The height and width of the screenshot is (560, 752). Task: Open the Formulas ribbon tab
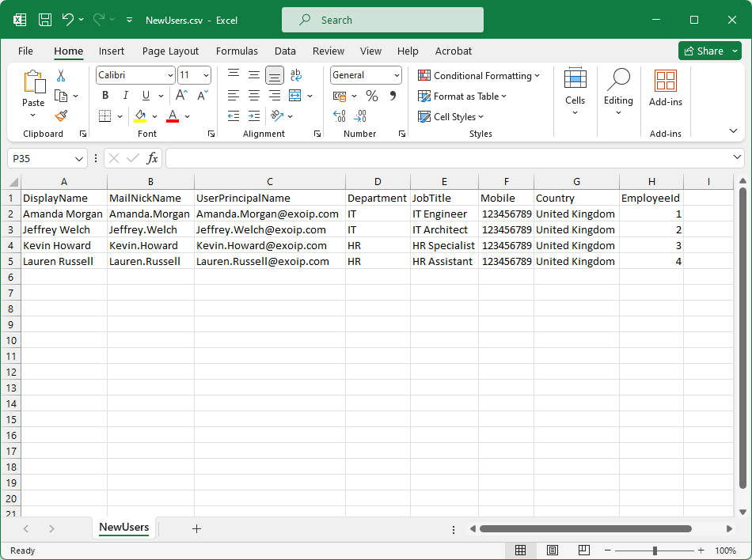pos(237,51)
